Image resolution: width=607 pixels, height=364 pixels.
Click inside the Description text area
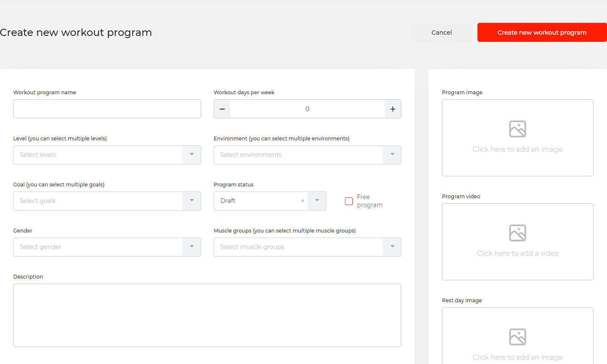point(207,315)
